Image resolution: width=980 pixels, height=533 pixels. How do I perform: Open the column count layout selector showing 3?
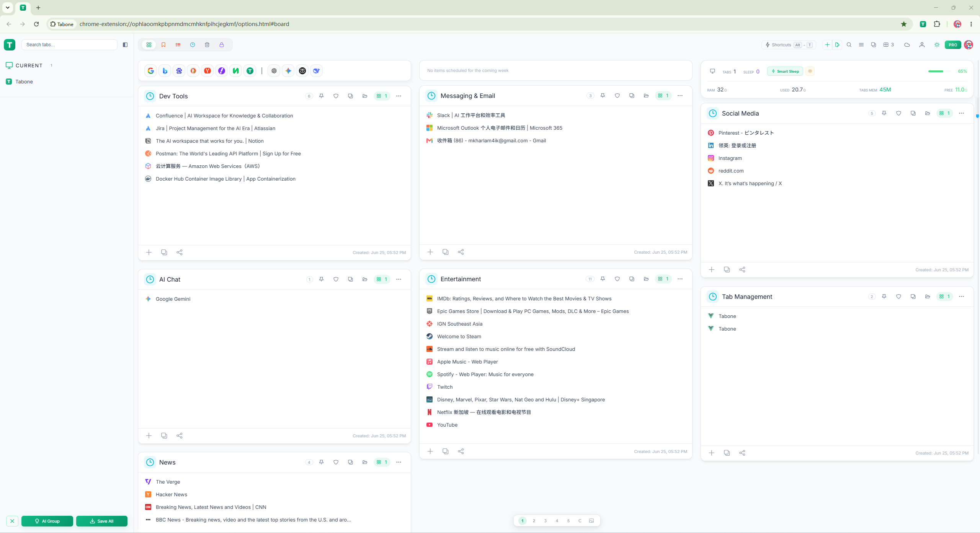[889, 45]
